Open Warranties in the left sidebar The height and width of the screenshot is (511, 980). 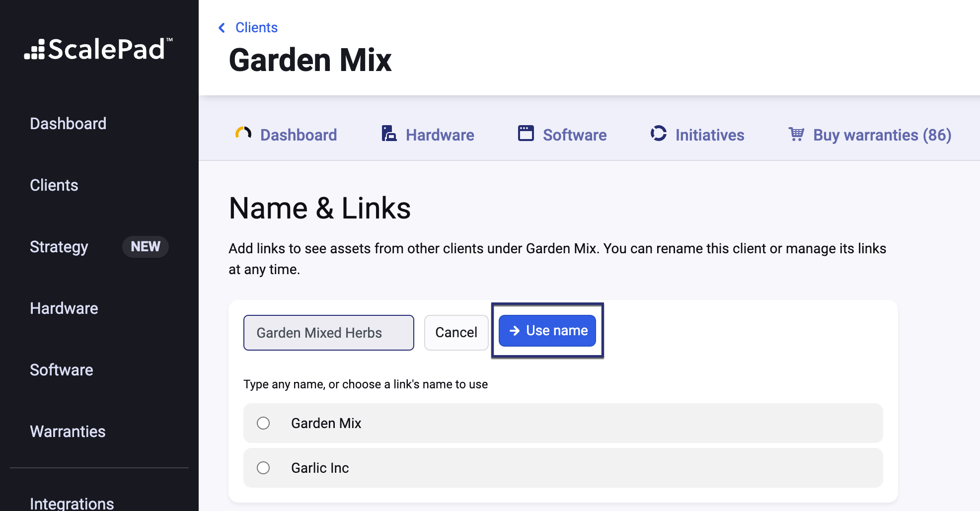click(68, 432)
